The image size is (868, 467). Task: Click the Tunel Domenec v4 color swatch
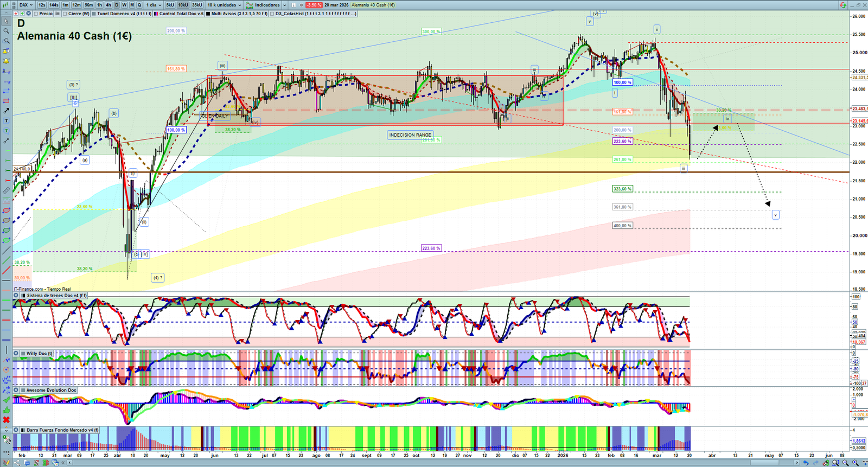pos(94,14)
